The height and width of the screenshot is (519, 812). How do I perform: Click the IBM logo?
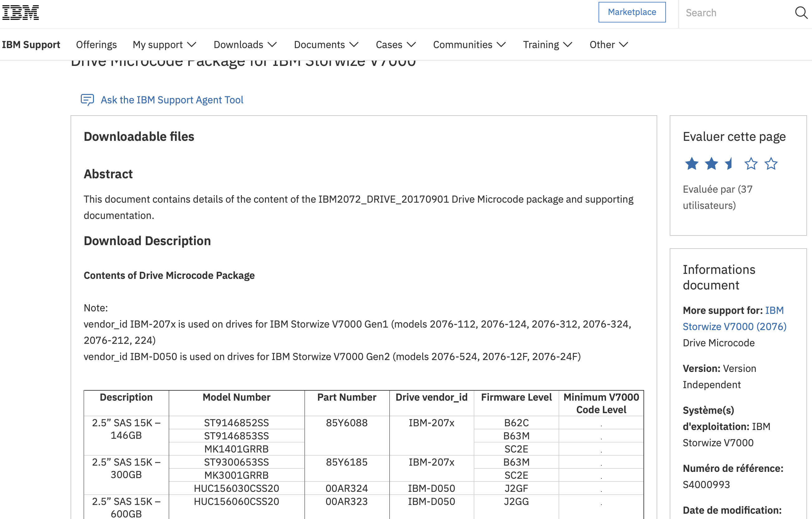pos(20,13)
